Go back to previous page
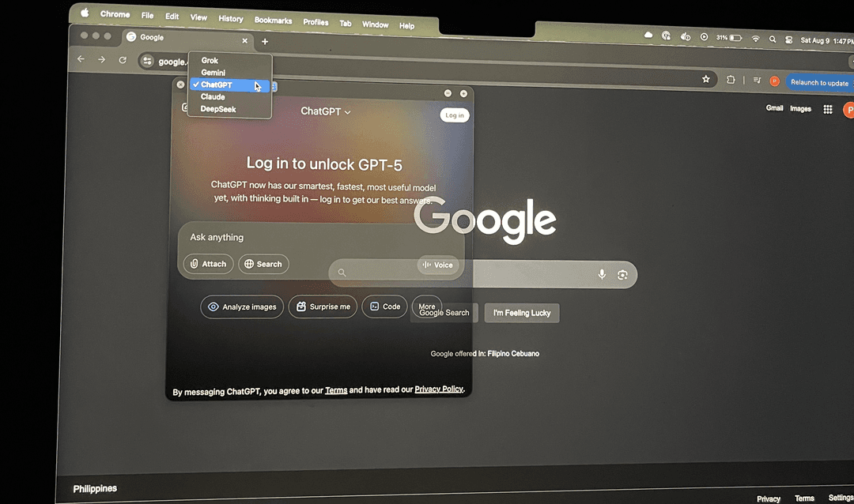Screen dimensions: 854x504 [81, 58]
